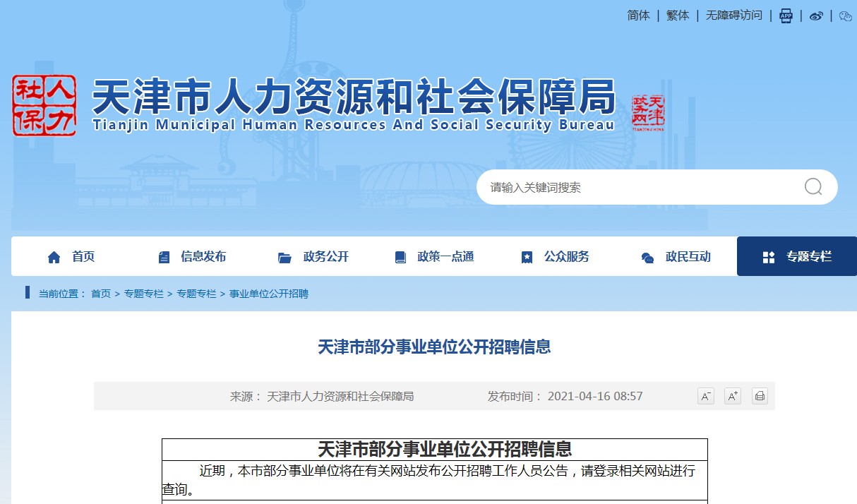The width and height of the screenshot is (857, 504).
Task: Select 政策一点通 in the navigation bar
Action: coord(435,257)
